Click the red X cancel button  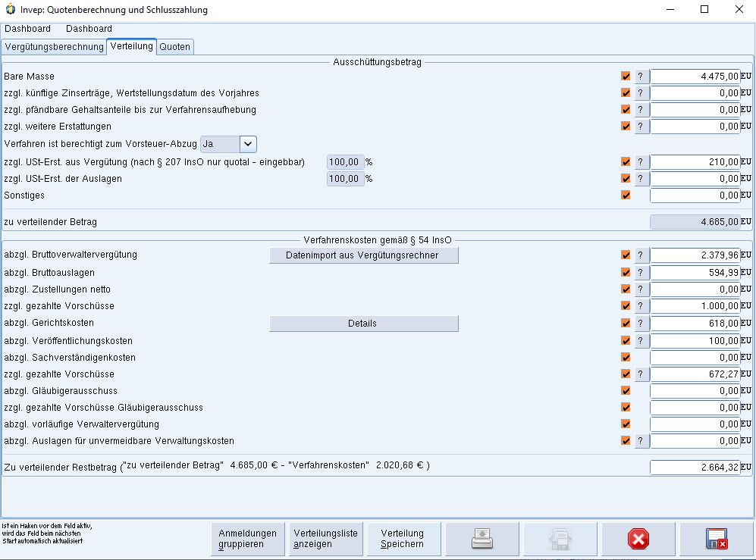click(x=638, y=539)
